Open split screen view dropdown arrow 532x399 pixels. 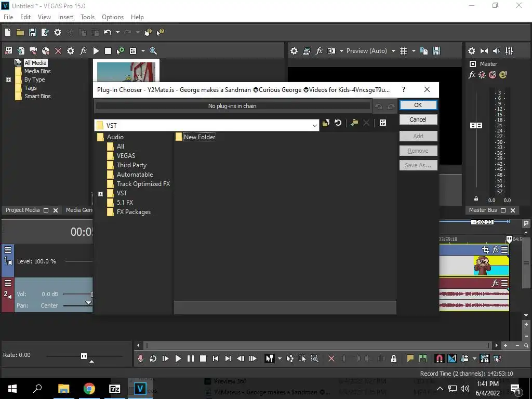[x=341, y=51]
